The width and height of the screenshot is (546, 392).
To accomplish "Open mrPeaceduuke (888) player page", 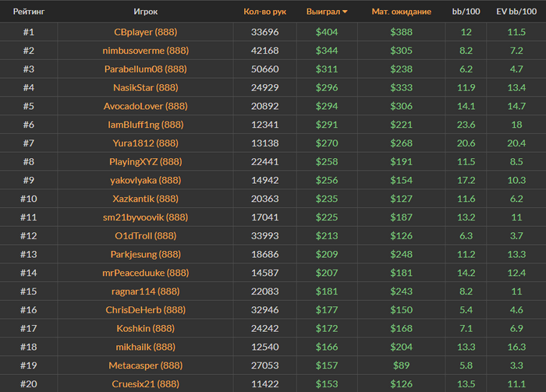I will coord(146,273).
